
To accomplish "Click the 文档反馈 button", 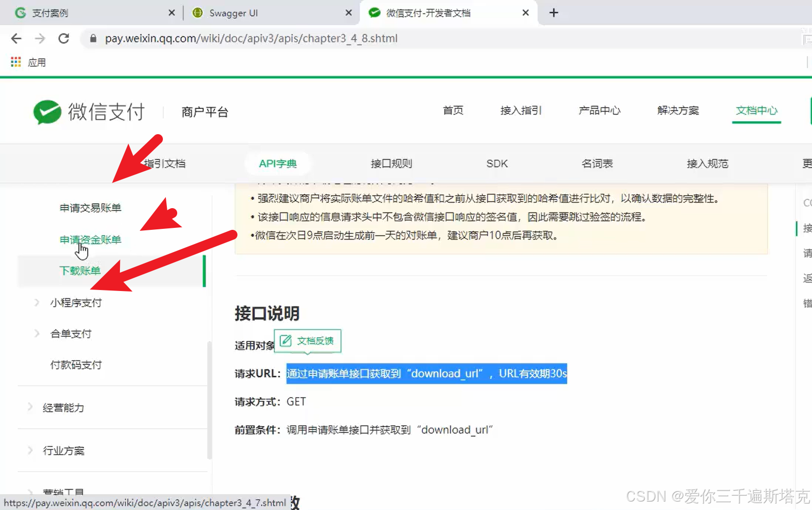I will click(x=308, y=341).
